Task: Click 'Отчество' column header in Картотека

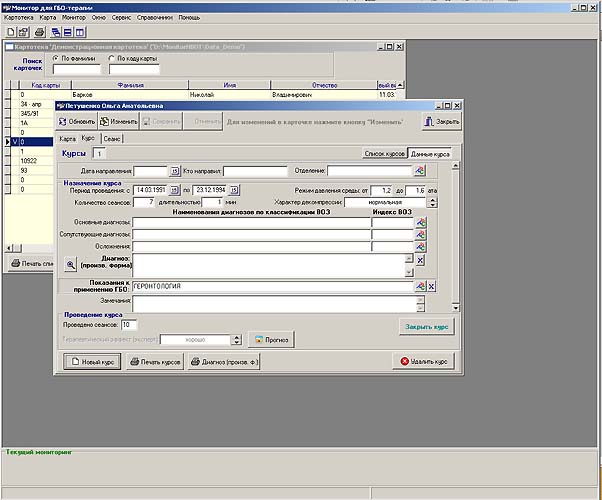Action: 324,85
